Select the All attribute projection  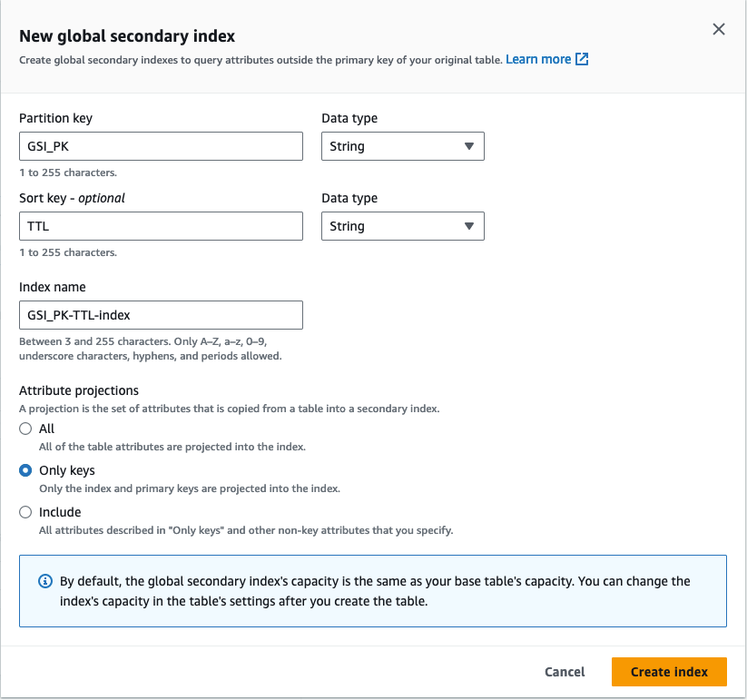[25, 428]
